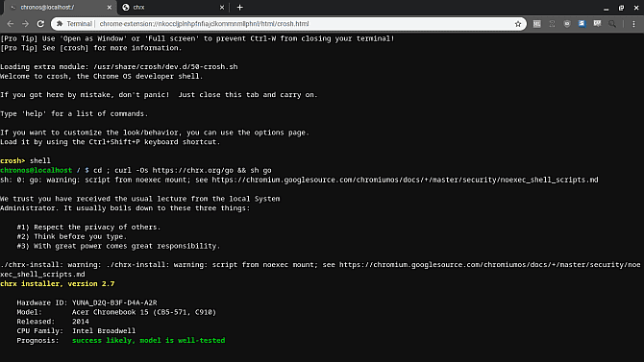The height and width of the screenshot is (362, 644).
Task: Click 'success likely, model is well-tested' prognosis
Action: point(149,340)
